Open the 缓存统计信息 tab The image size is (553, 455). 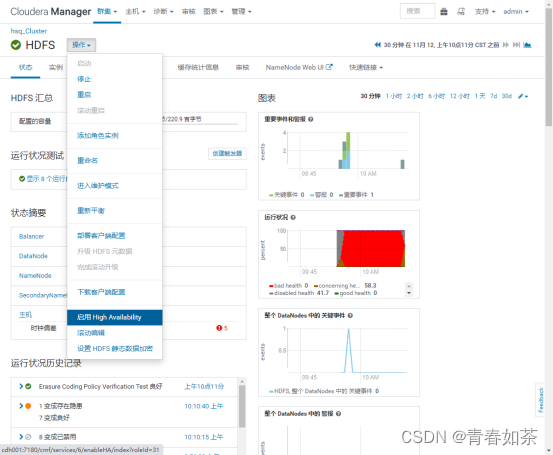pos(198,67)
